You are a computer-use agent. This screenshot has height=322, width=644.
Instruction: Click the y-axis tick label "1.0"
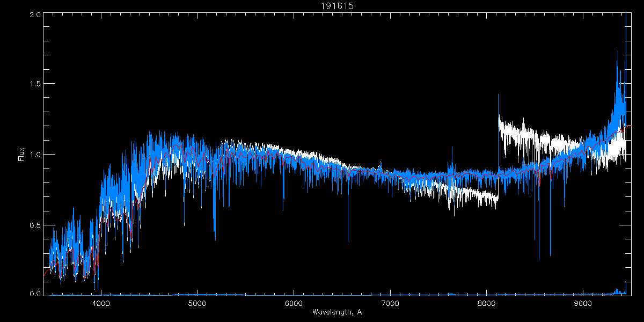[x=34, y=155]
